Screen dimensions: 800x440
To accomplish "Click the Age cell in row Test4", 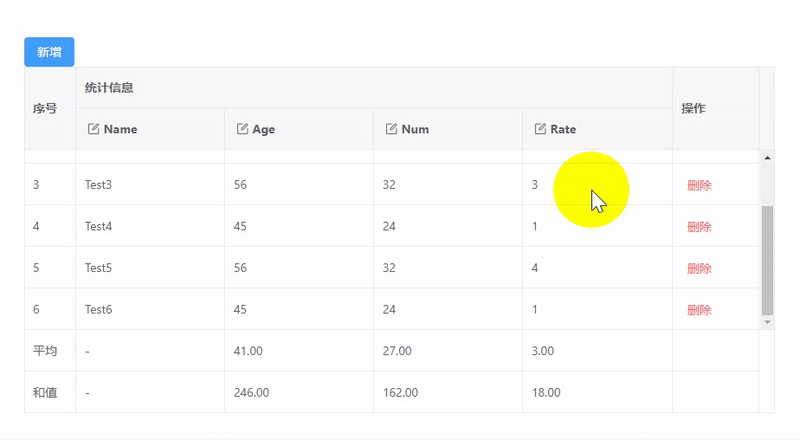I will coord(240,227).
